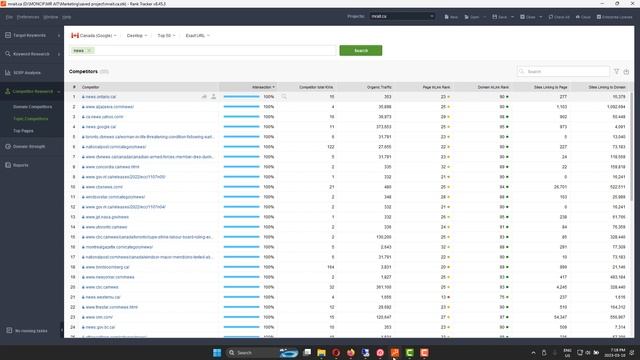Open the Projects dropdown showing mvat.ca
This screenshot has height=360, width=640.
(402, 16)
